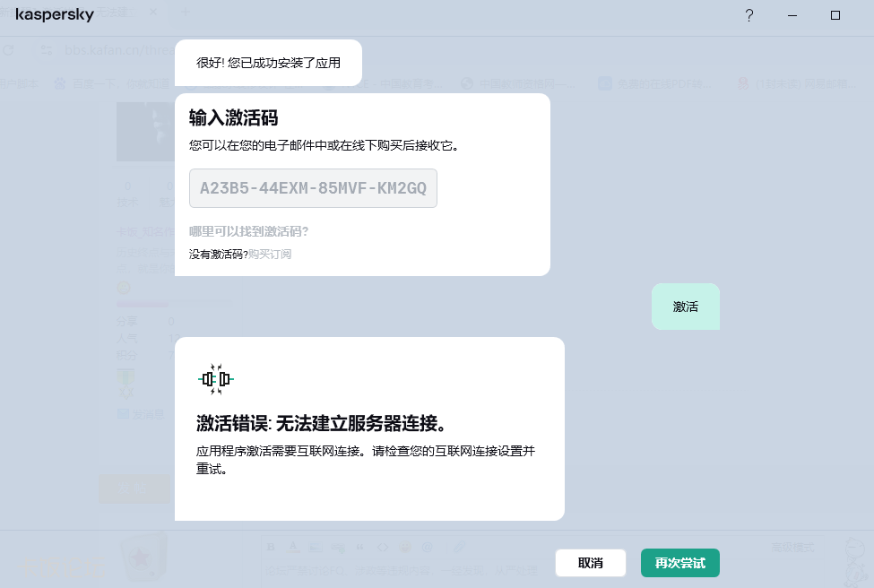Screen dimensions: 874x588
Task: Open the 哪里可以找到激活码? link
Action: click(x=248, y=231)
